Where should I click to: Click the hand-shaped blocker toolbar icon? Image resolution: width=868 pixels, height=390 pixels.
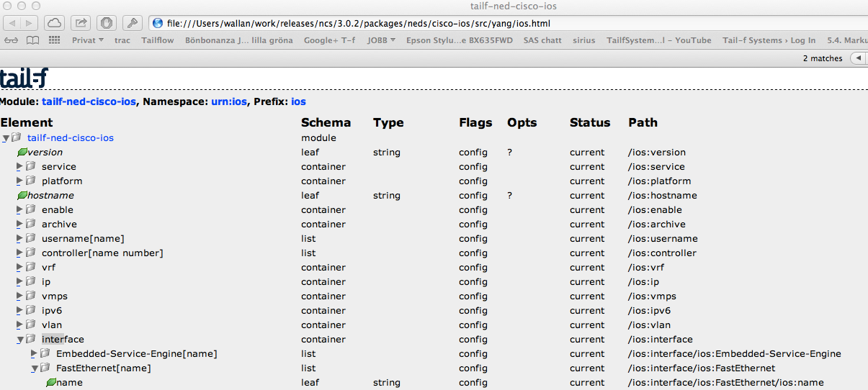106,23
